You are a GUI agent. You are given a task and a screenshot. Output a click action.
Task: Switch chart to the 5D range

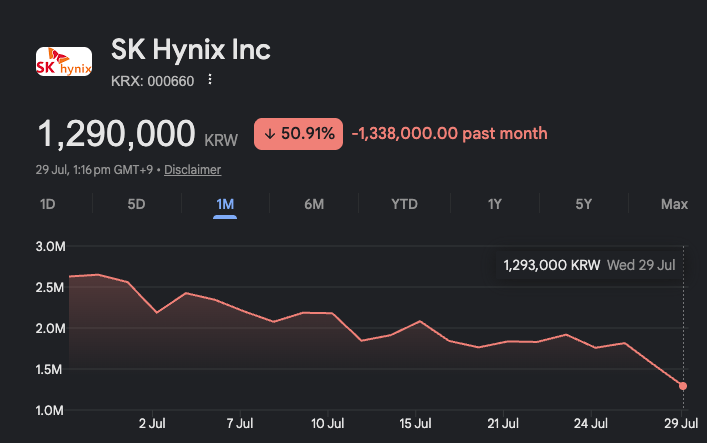pos(136,204)
